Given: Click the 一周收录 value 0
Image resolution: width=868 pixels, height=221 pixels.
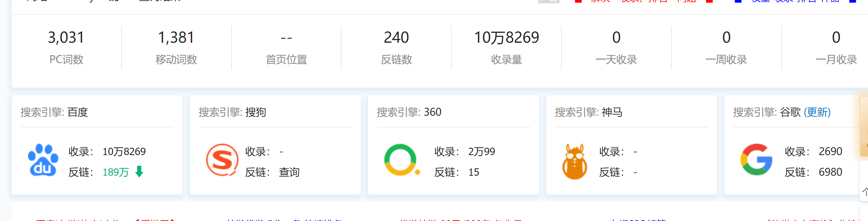Looking at the screenshot, I should click(727, 38).
